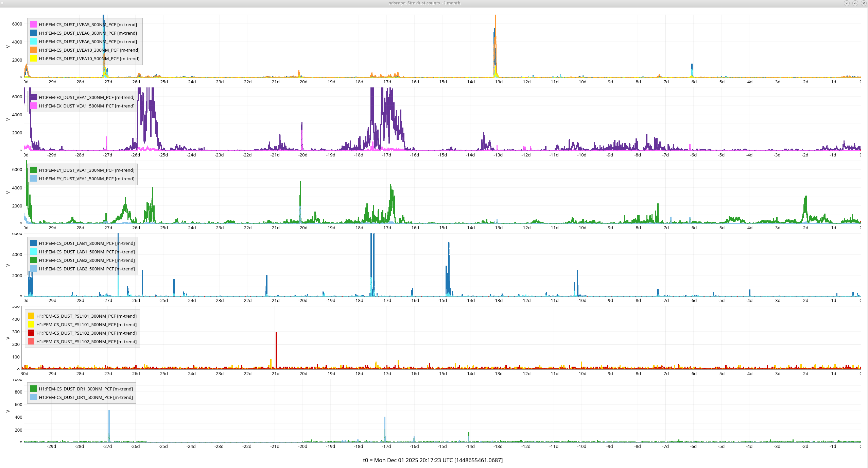
Task: Click the ndscope window title text
Action: coord(424,3)
